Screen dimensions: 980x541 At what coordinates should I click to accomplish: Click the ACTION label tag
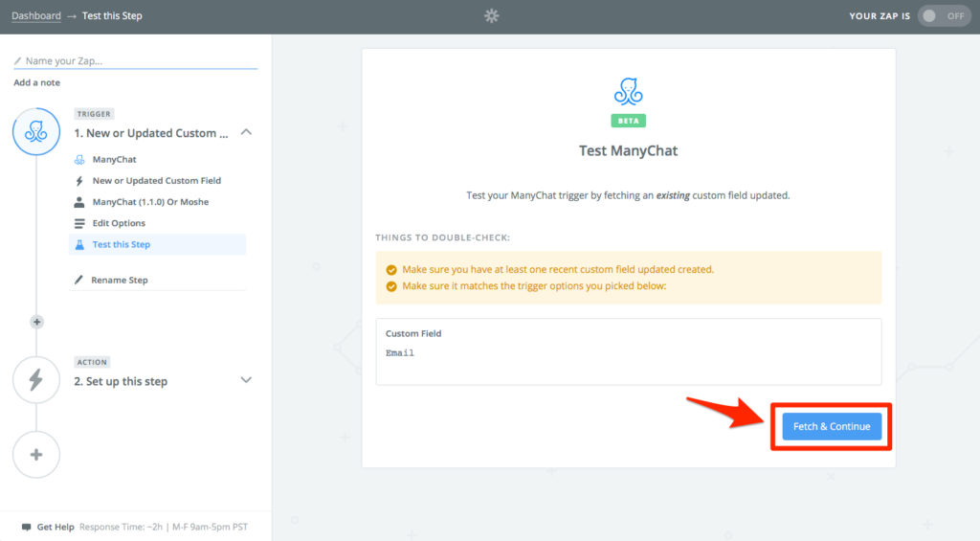pyautogui.click(x=92, y=362)
